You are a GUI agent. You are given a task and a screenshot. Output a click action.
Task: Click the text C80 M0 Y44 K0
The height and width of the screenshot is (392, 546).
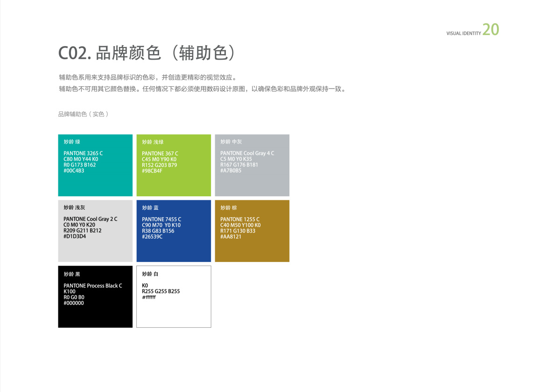pos(81,159)
